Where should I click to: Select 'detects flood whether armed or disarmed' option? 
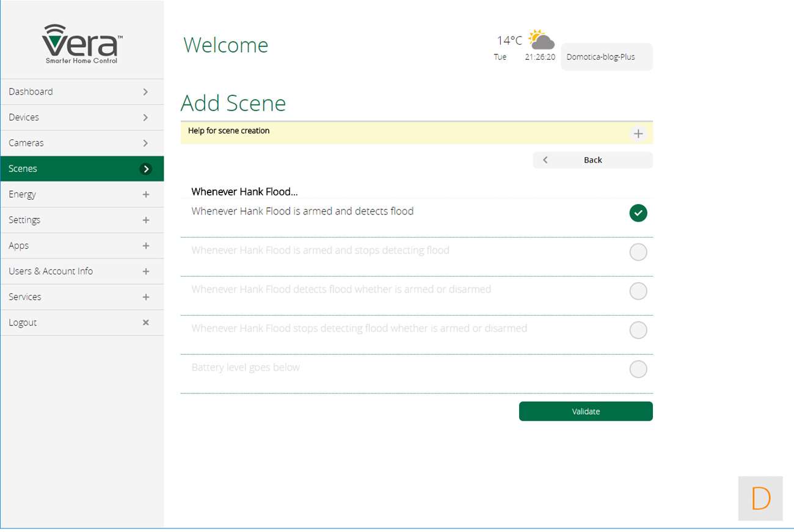click(638, 291)
